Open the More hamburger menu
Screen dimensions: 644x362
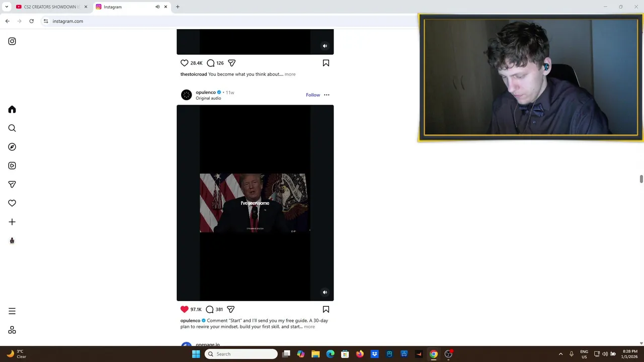tap(12, 311)
